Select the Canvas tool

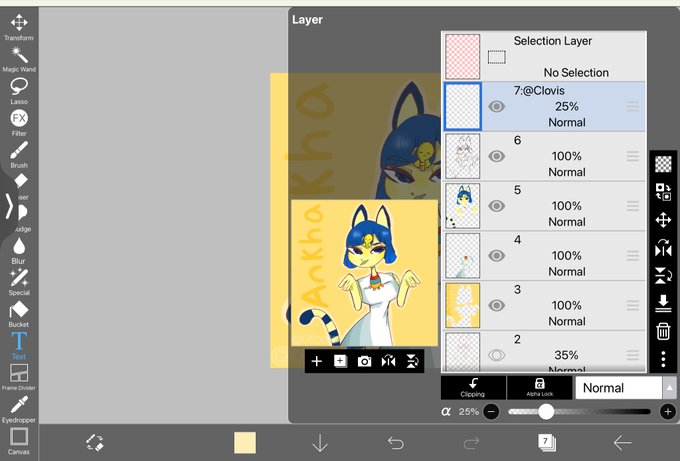(19, 441)
